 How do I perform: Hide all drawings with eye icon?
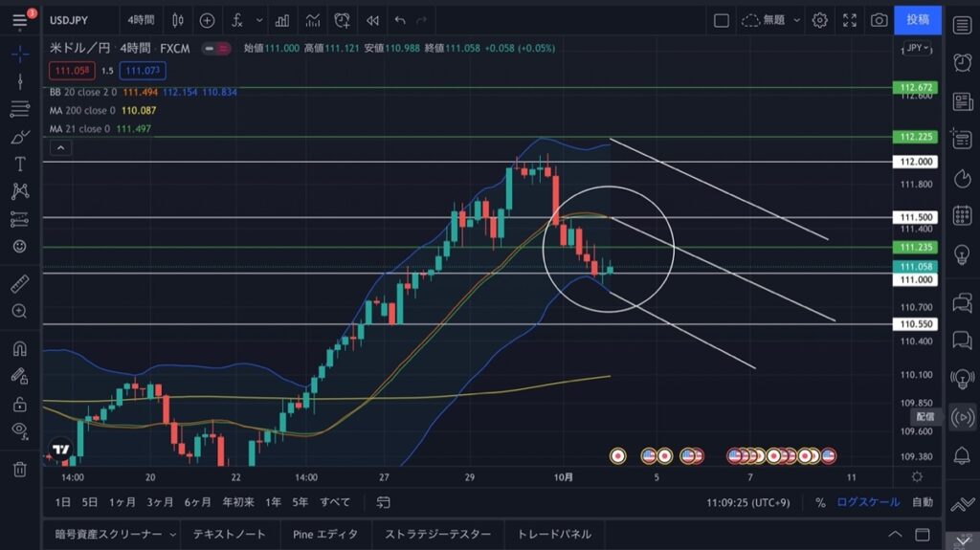[20, 430]
